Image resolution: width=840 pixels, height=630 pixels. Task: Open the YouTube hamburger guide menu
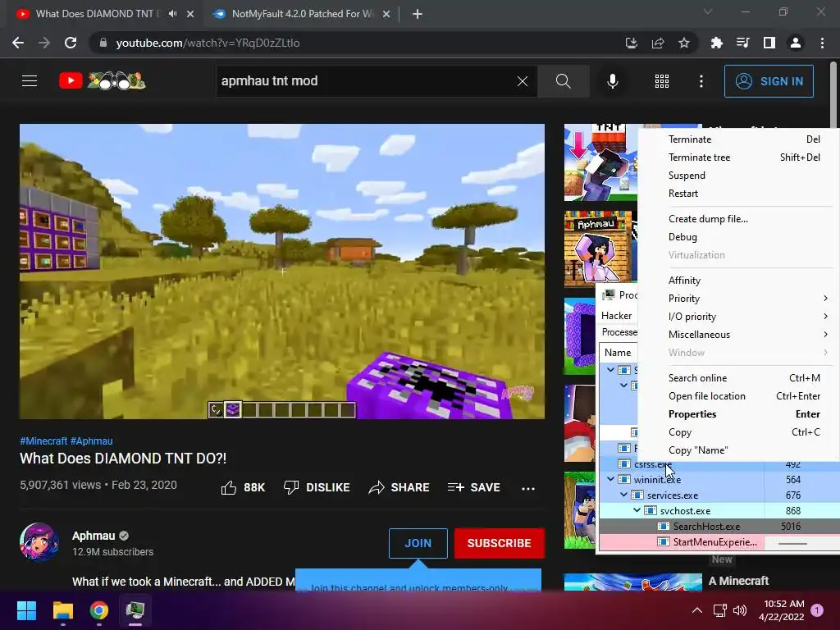30,81
